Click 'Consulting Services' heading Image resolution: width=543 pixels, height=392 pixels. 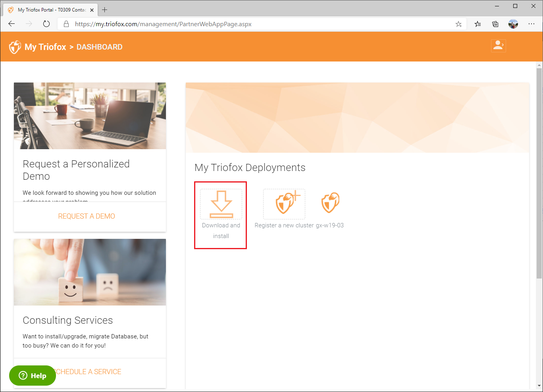click(68, 320)
